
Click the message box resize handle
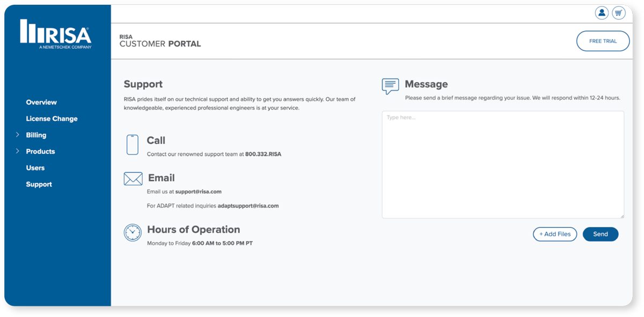click(x=621, y=216)
